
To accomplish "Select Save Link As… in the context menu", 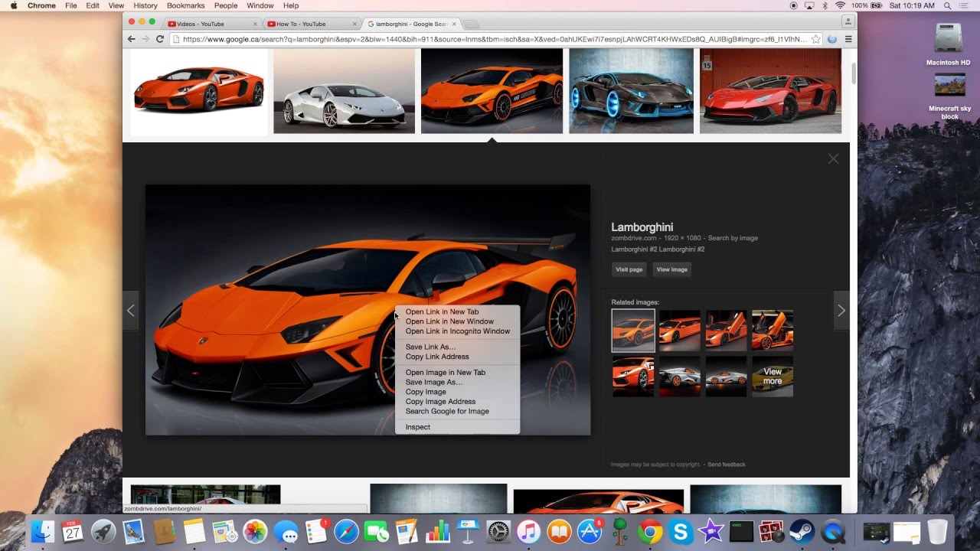I will 457,347.
